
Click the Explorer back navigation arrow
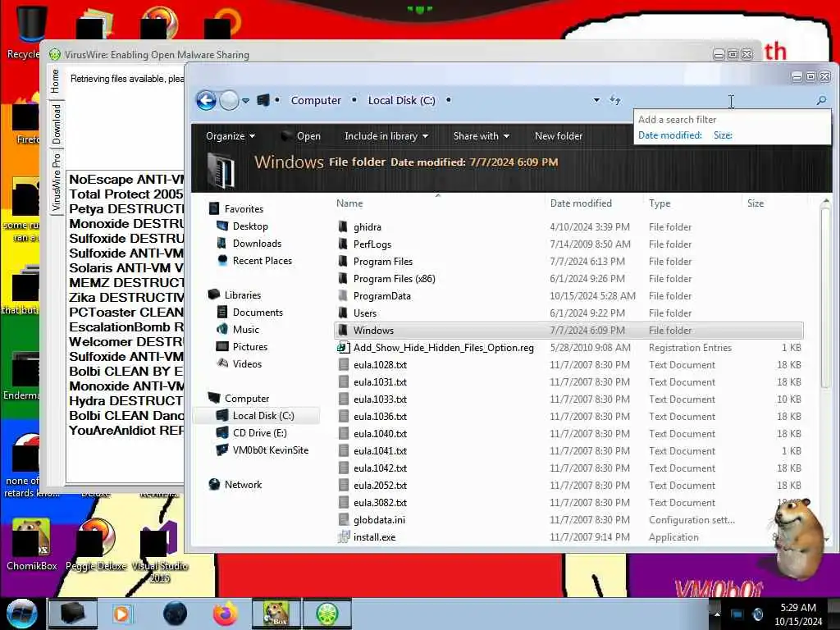click(206, 100)
